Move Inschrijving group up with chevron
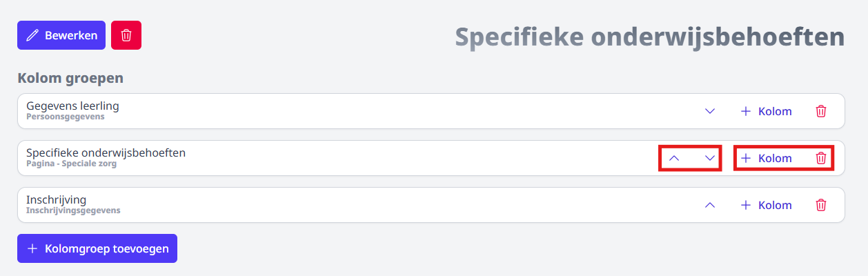868x276 pixels. click(x=710, y=205)
